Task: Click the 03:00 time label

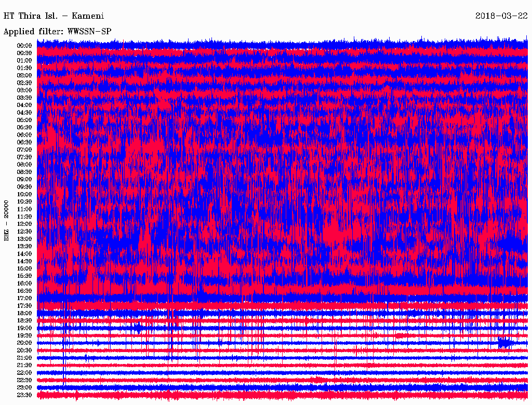Action: click(24, 90)
